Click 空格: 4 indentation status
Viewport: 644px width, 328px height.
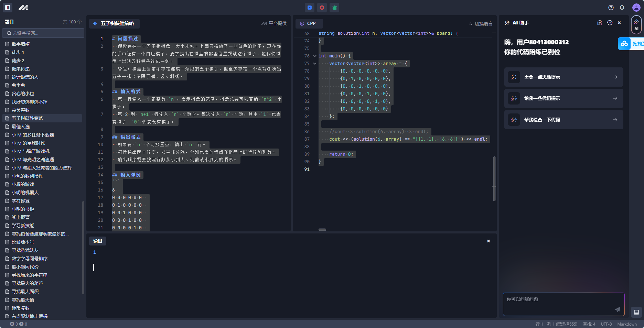tap(589, 324)
